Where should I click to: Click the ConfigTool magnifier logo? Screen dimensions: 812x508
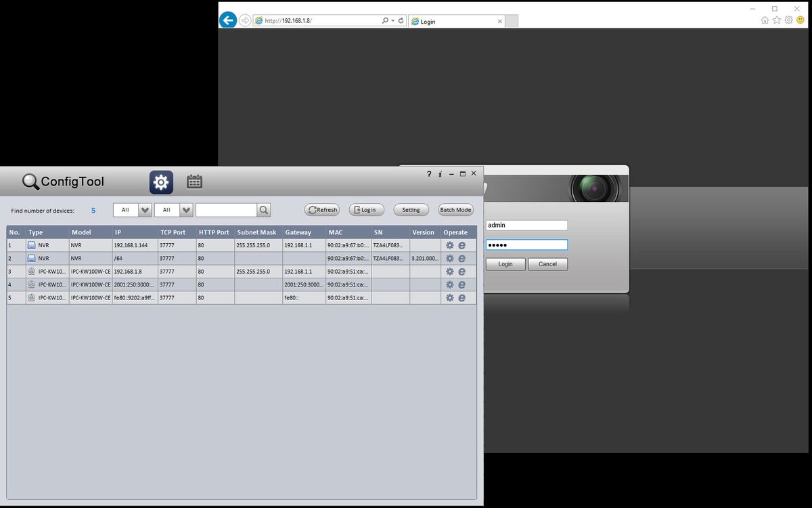[x=30, y=182]
